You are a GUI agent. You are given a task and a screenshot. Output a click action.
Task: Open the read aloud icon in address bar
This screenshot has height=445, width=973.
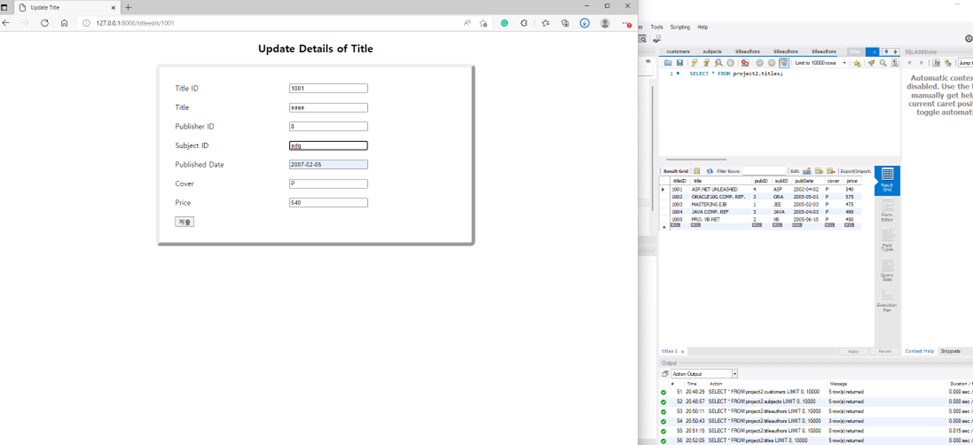(467, 23)
